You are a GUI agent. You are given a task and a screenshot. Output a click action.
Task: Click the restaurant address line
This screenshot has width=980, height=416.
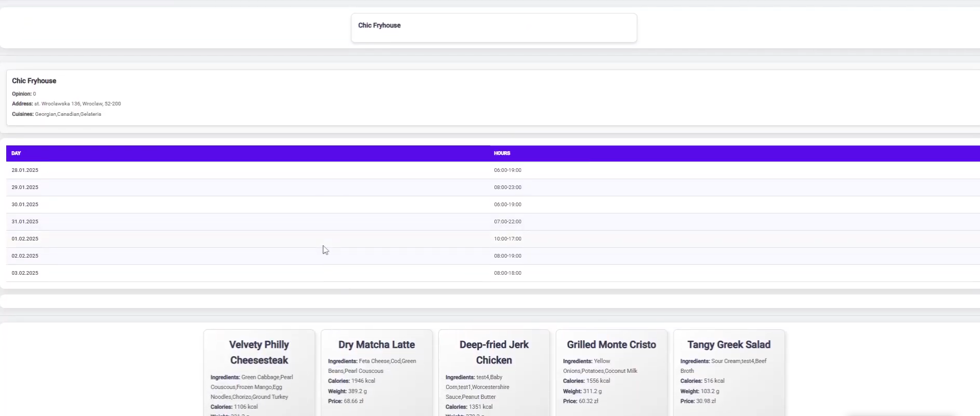67,104
